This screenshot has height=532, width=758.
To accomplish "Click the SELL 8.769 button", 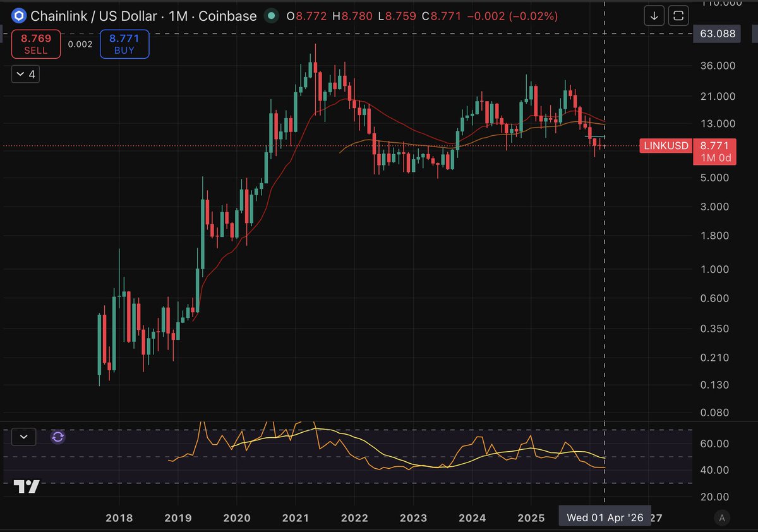I will point(36,45).
